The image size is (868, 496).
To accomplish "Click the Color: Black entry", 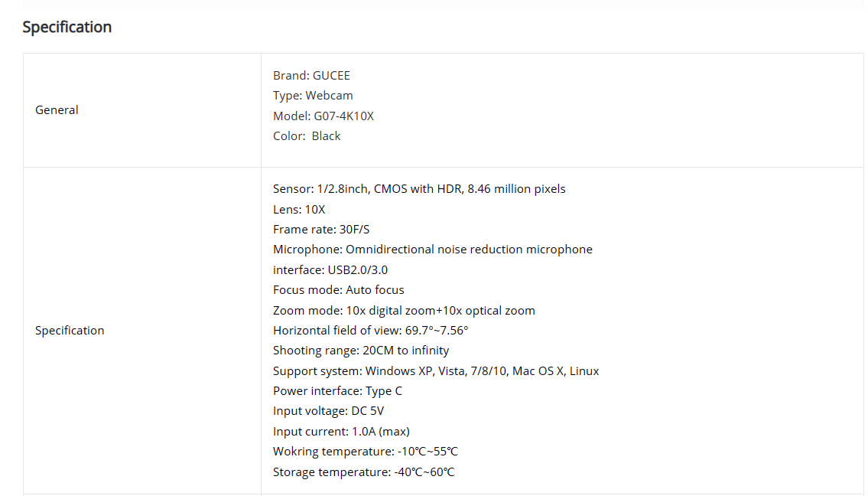I will [x=307, y=135].
